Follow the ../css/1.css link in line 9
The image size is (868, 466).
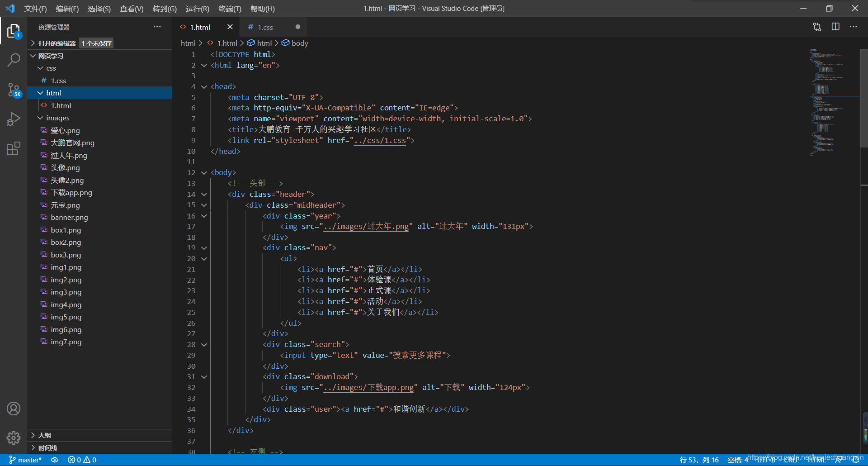coord(380,140)
